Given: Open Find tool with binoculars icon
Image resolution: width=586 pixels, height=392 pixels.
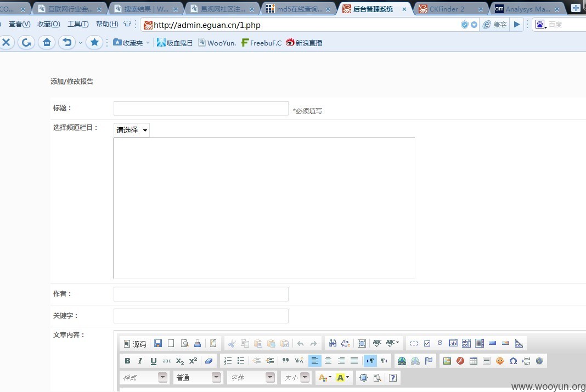Looking at the screenshot, I should [333, 343].
